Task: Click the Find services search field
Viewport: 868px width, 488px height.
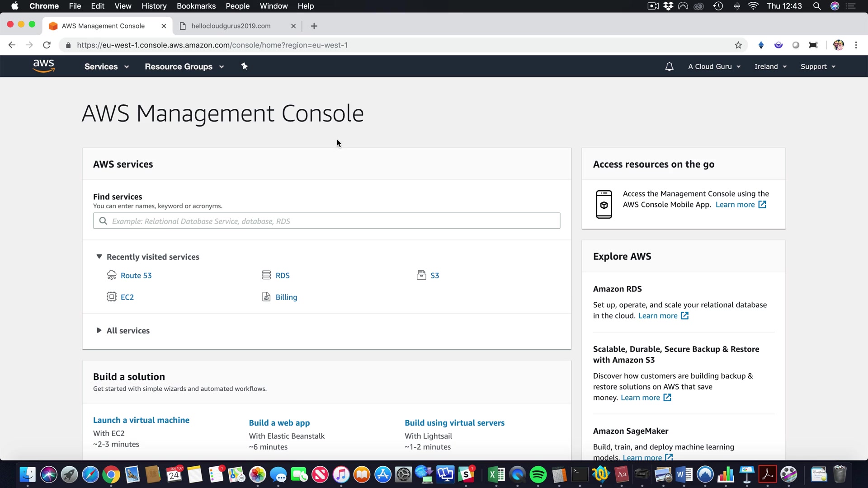Action: (x=326, y=221)
